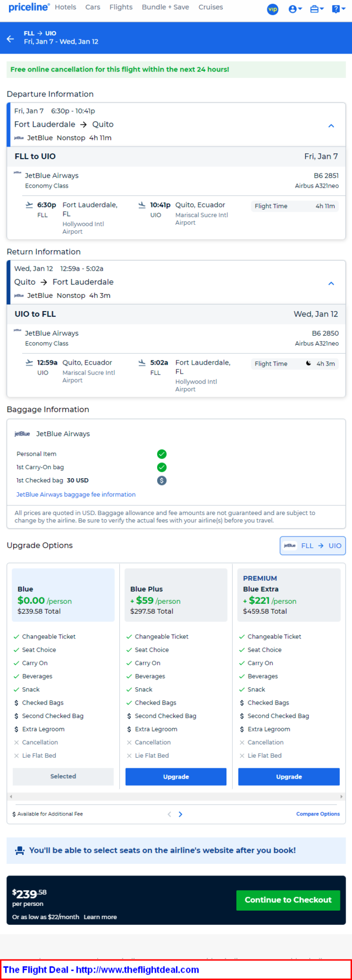Click Continue to Checkout
352x980 pixels.
click(288, 900)
